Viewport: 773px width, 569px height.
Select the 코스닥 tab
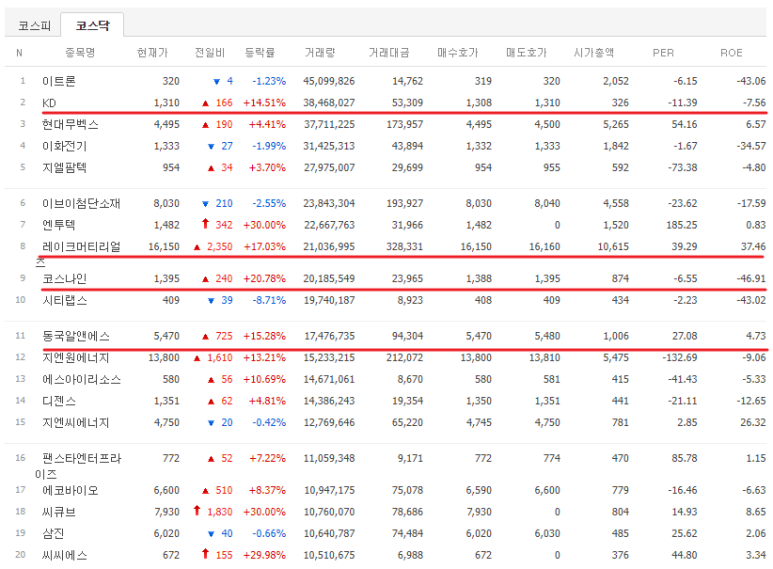[x=92, y=25]
